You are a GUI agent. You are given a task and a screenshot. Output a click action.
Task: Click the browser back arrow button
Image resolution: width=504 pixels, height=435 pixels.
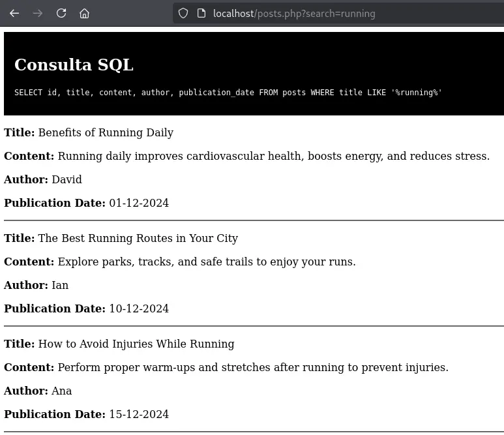click(14, 13)
